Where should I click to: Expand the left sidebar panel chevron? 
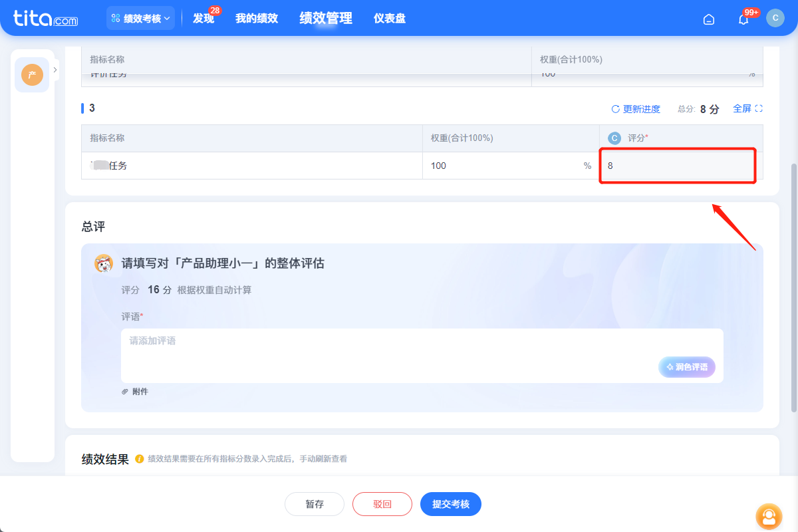[55, 69]
